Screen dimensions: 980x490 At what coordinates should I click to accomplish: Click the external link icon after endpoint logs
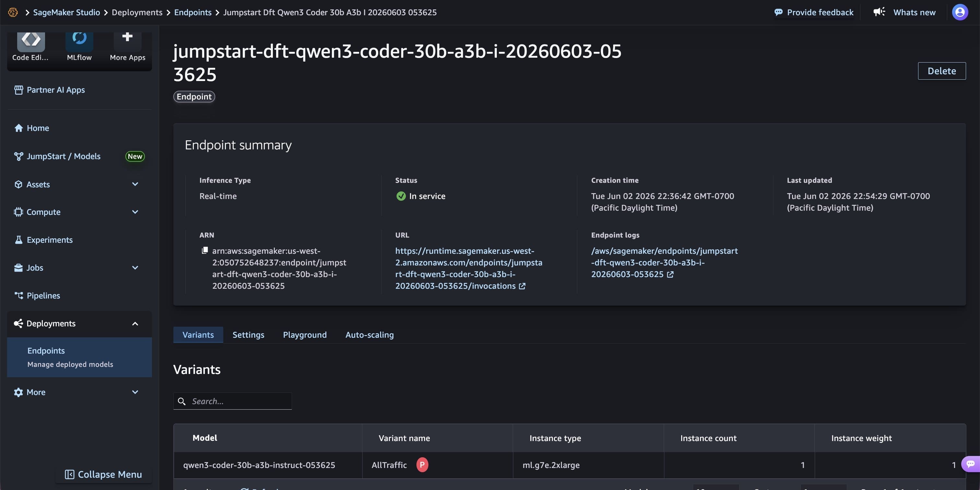coord(670,274)
